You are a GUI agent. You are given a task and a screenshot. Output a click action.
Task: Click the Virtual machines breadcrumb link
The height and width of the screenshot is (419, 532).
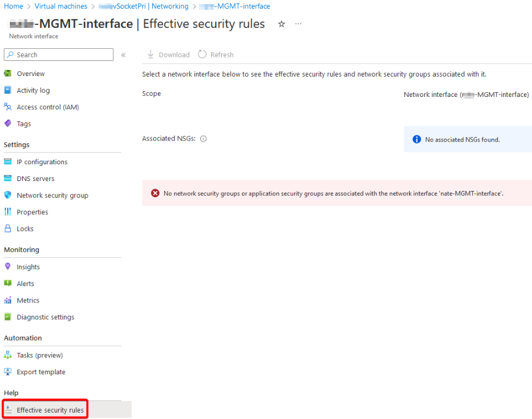tap(61, 6)
